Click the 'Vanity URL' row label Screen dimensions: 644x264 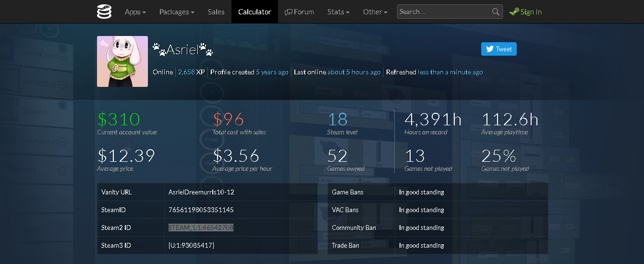[x=116, y=192]
